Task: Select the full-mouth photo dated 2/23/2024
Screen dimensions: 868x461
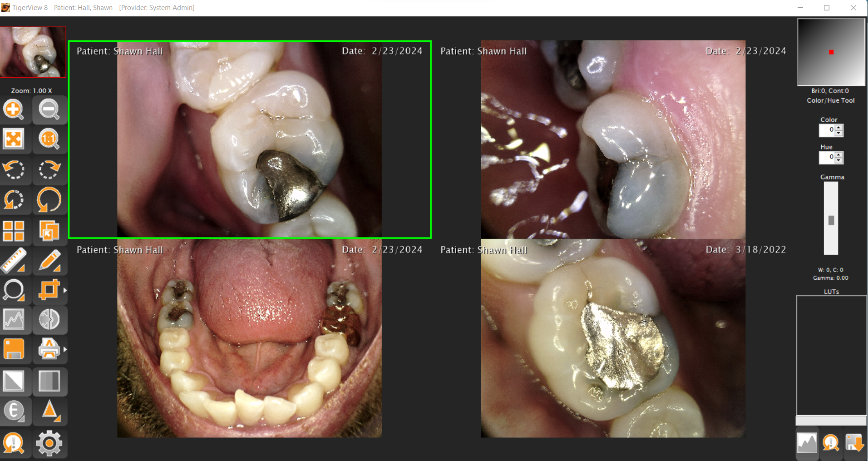Action: [x=249, y=338]
